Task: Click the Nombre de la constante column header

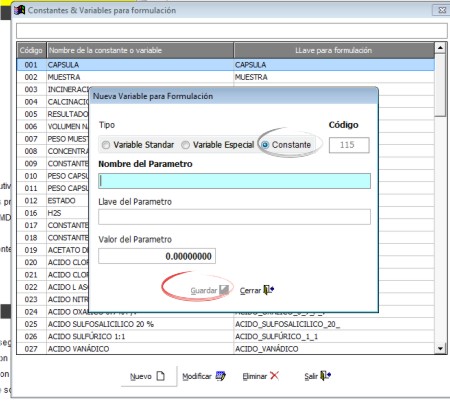Action: pyautogui.click(x=140, y=50)
